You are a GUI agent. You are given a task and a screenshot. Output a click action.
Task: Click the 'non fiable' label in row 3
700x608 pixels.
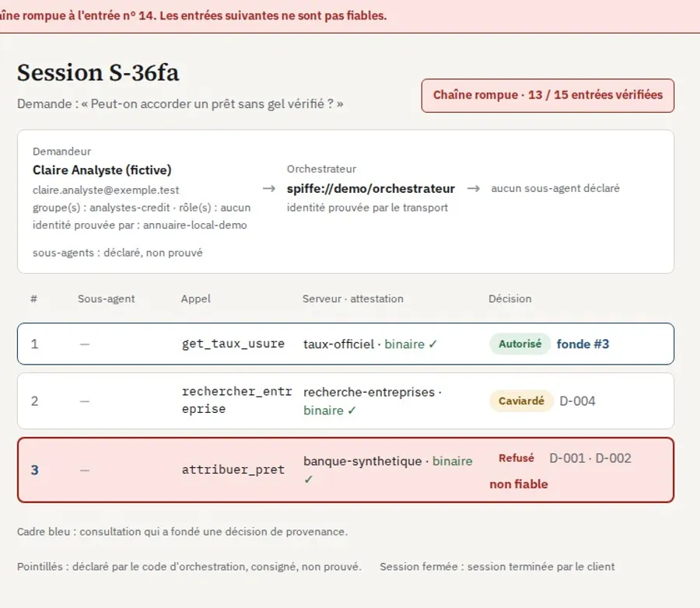point(518,484)
